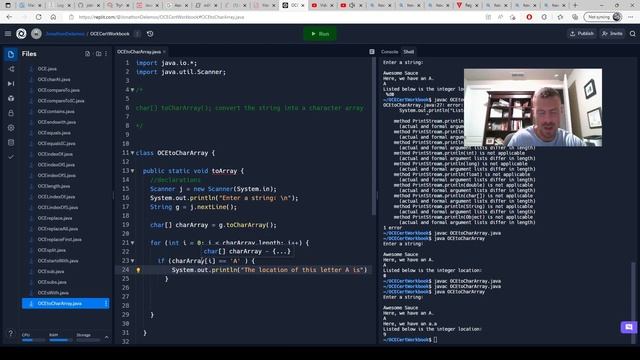Collapse the comment block at line 4
This screenshot has height=360, width=640.
click(x=133, y=90)
